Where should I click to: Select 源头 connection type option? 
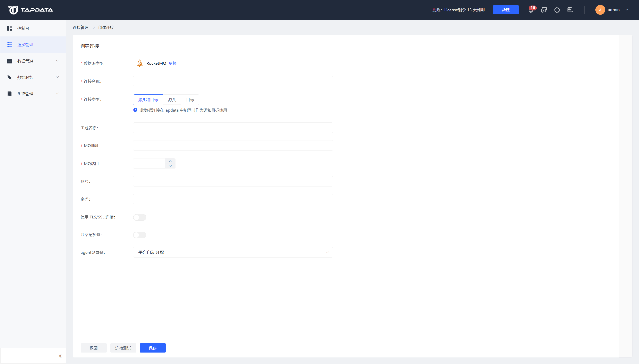[172, 100]
